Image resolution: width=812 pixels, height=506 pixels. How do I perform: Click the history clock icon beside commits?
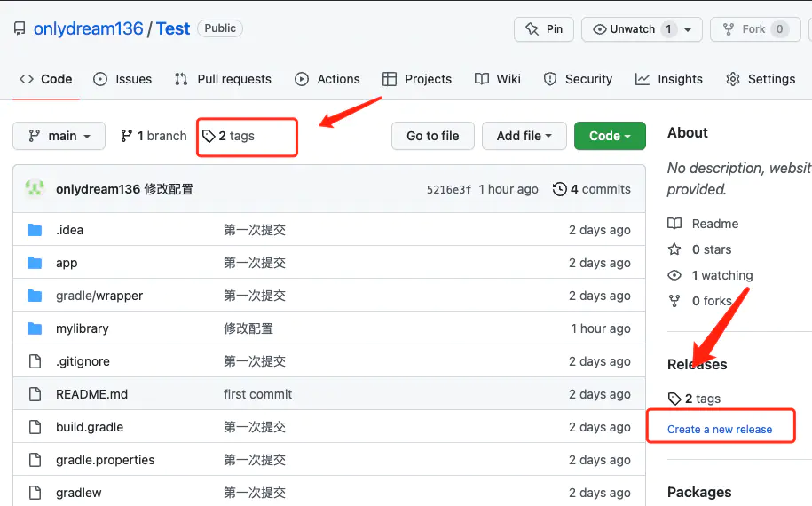[559, 189]
